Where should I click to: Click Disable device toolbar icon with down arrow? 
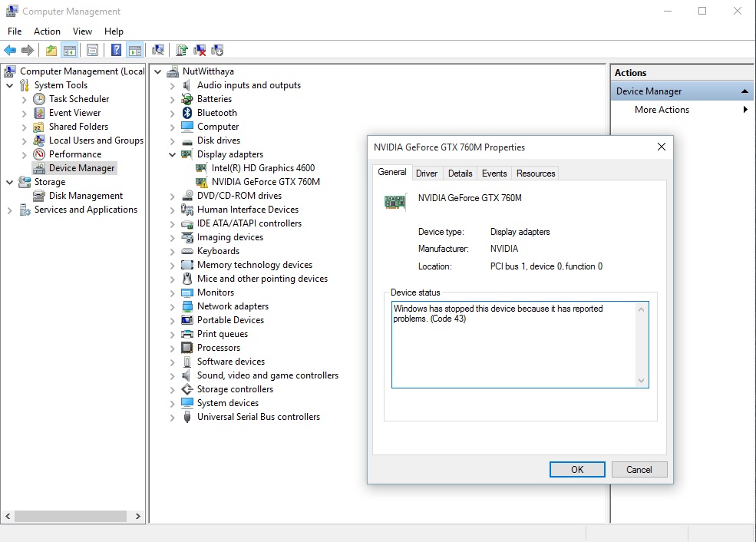[x=217, y=50]
